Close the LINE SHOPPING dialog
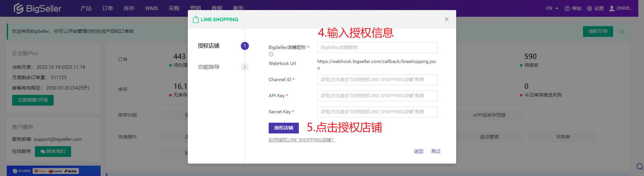Screen dimensions: 644x176 pos(447,19)
